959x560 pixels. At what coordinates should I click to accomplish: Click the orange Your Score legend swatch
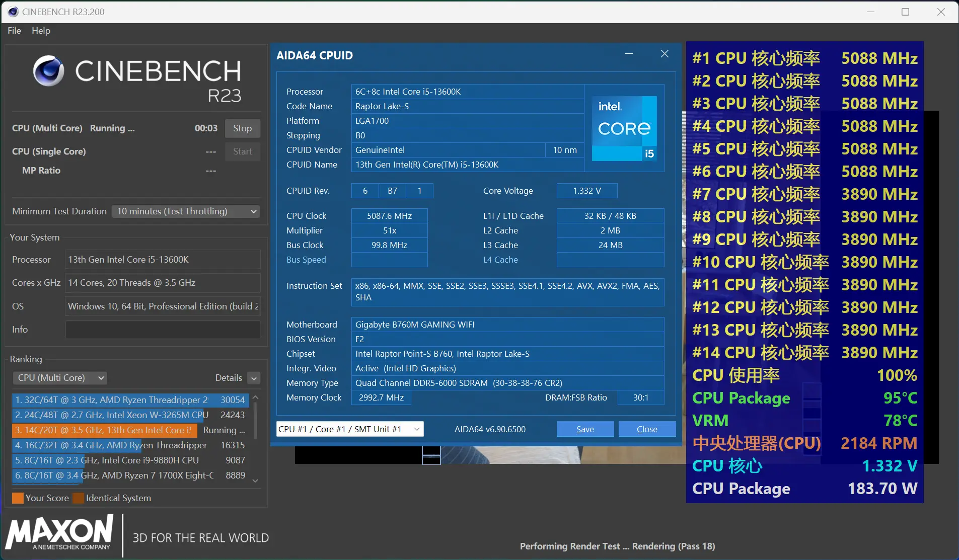point(18,498)
